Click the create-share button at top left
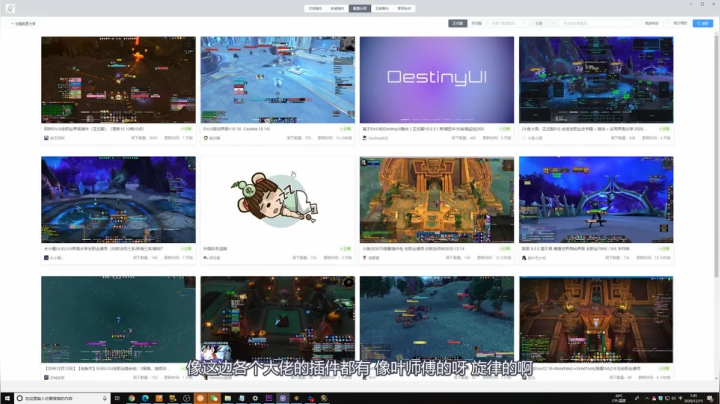720x404 pixels. [x=23, y=23]
